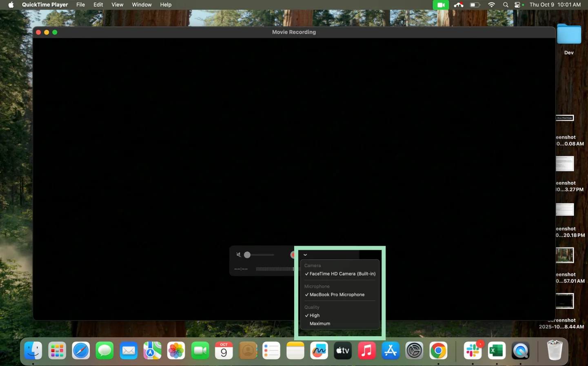Select Maximum recording quality
Screen dimensions: 588x366
tap(320, 323)
